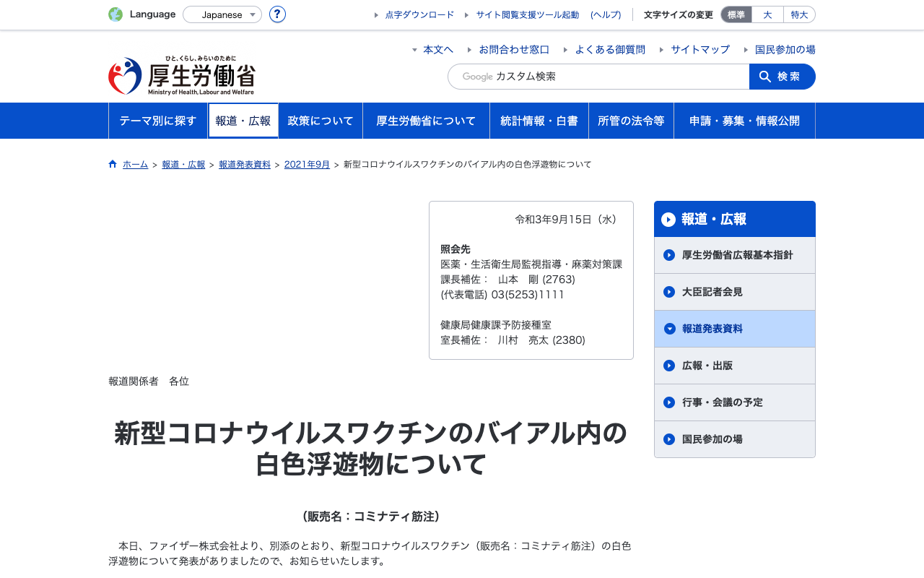Open the 2021年9月 breadcrumb link
This screenshot has height=578, width=924.
pos(307,164)
